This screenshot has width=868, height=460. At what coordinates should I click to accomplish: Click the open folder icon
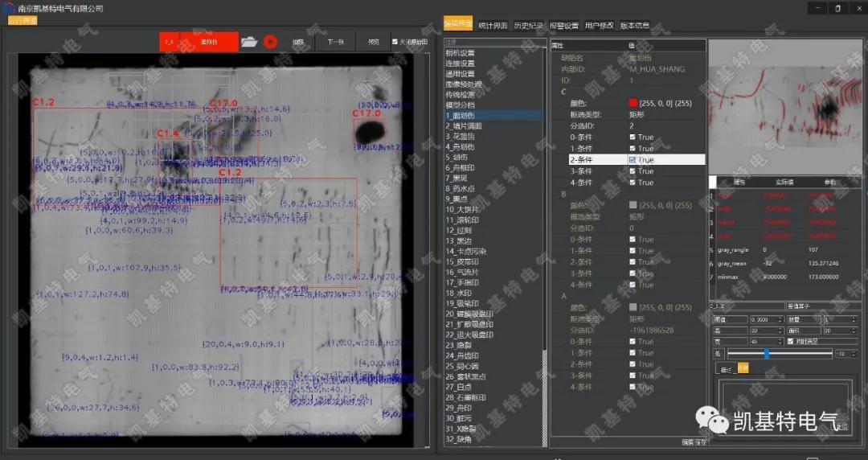coord(249,42)
